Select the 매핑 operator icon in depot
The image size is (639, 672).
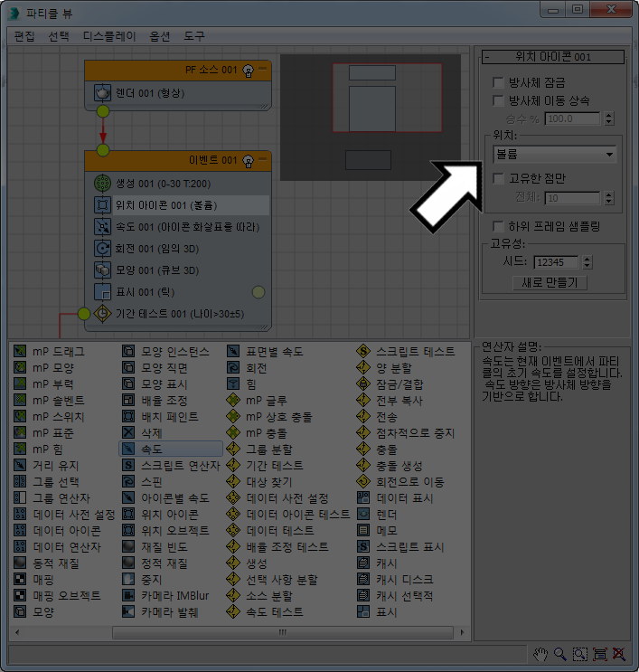tap(20, 580)
